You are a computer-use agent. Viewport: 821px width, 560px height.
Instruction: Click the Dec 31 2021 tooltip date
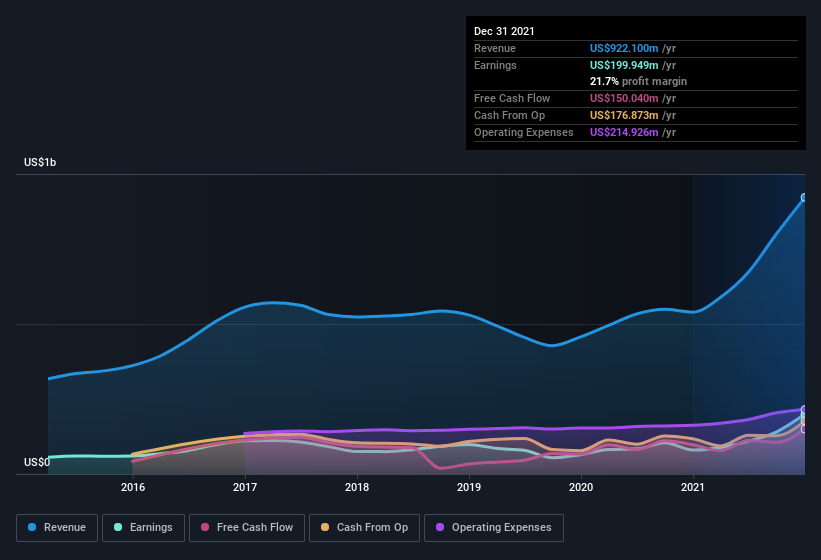504,31
